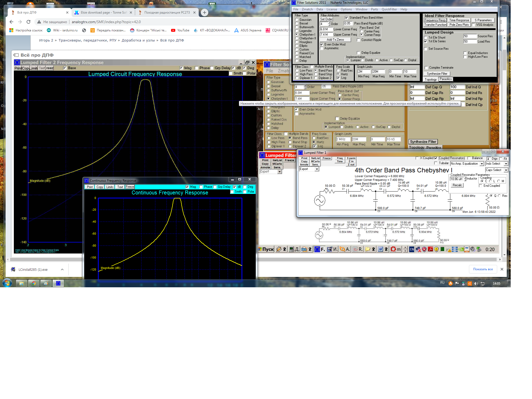The image size is (532, 399).
Task: Click the browser back arrow
Action: pos(11,22)
